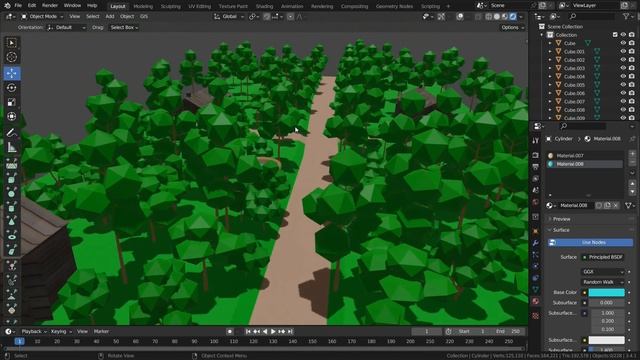Click the Blender logo menu
Screen dimensions: 640x360
pos(7,6)
